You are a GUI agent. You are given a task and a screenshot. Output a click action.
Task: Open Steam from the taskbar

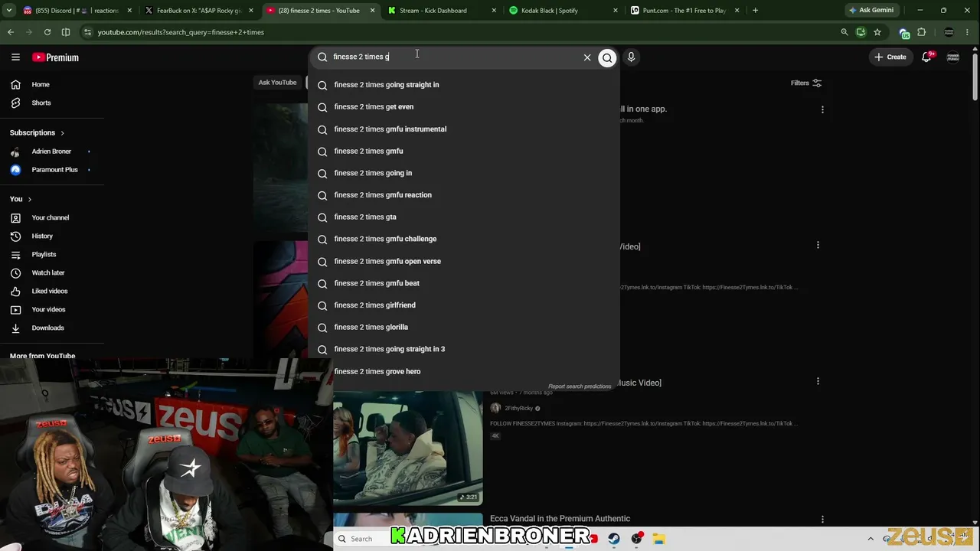tap(614, 539)
